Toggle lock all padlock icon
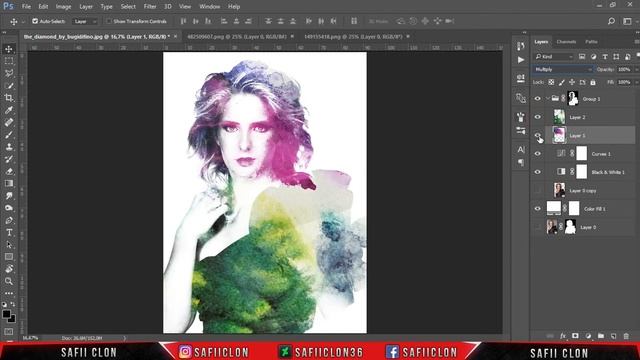 593,82
